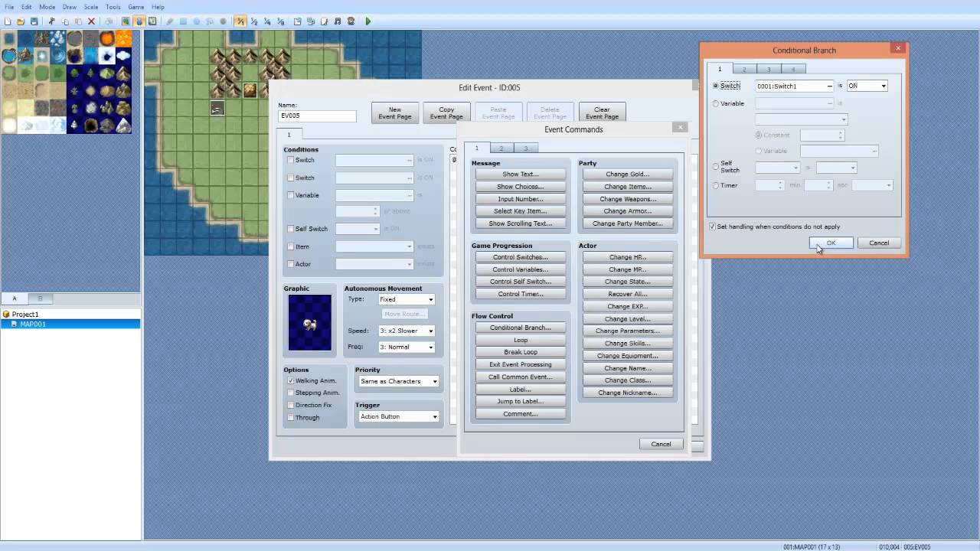The height and width of the screenshot is (551, 980).
Task: Check Stepping Anim. option
Action: click(x=290, y=393)
